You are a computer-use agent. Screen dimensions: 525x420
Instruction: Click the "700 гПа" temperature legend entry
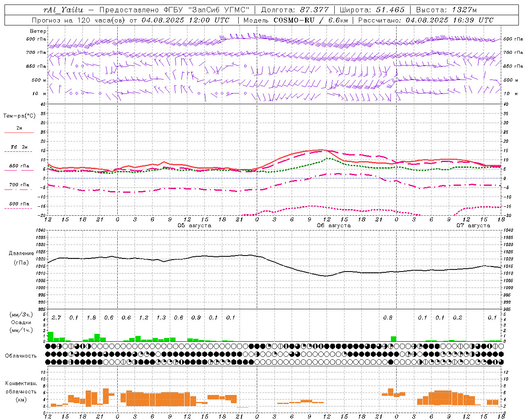(x=19, y=185)
